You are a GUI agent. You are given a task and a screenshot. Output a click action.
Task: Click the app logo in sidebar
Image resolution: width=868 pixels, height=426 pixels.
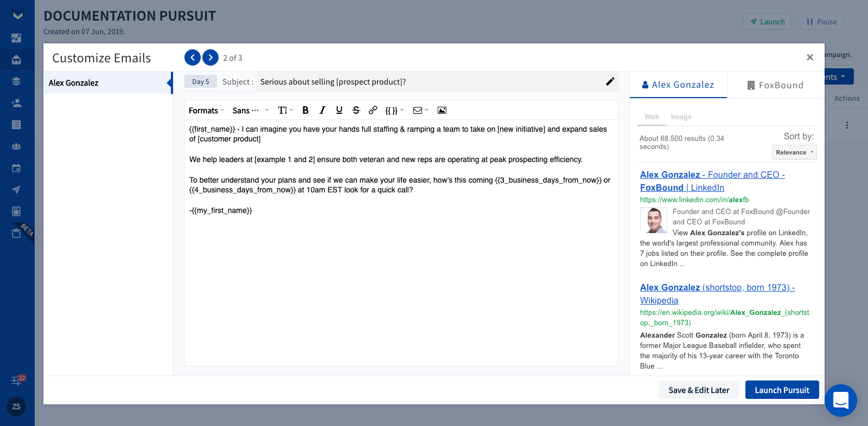tap(17, 15)
